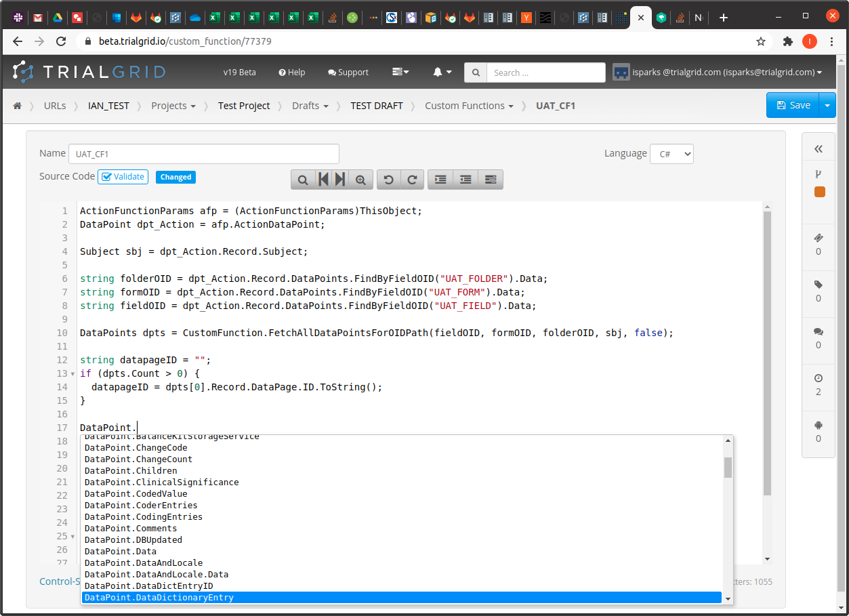Open the Language dropdown showing C#

pyautogui.click(x=671, y=154)
